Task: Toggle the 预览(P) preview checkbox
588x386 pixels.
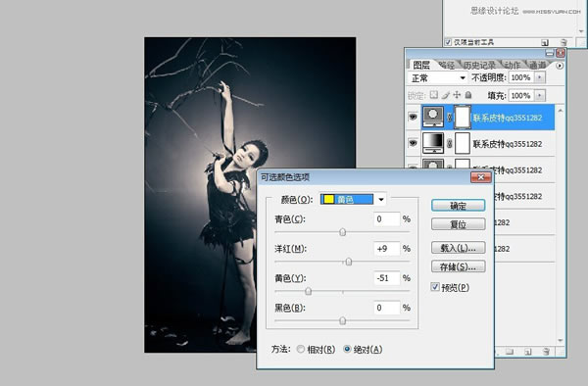Action: point(435,287)
